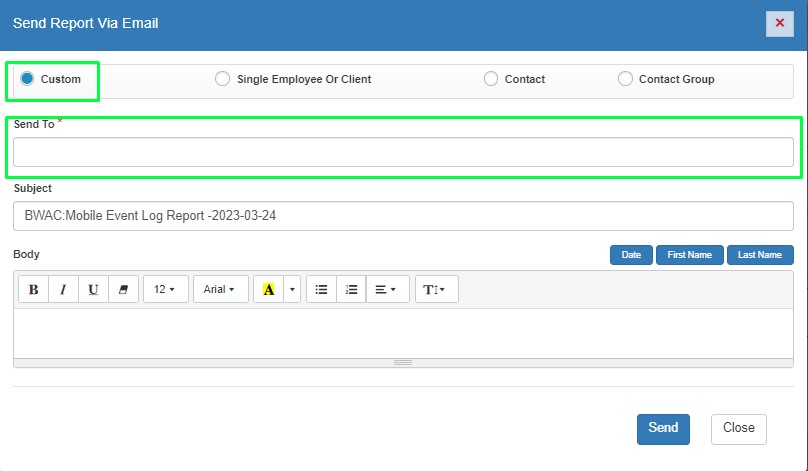Insert an unordered bullet list
The image size is (808, 471).
(x=321, y=289)
